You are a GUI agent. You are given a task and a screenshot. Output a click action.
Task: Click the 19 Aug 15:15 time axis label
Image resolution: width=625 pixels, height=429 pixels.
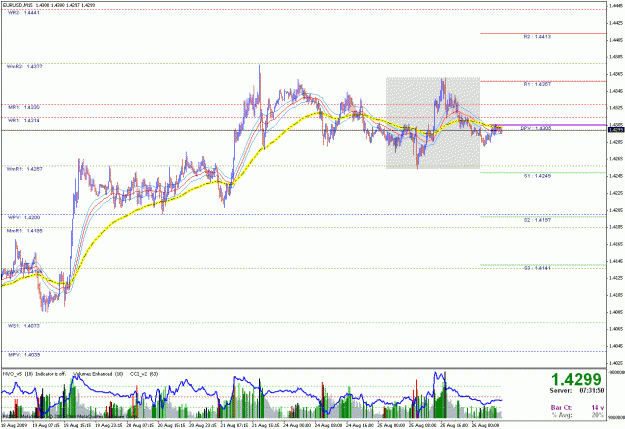click(79, 425)
